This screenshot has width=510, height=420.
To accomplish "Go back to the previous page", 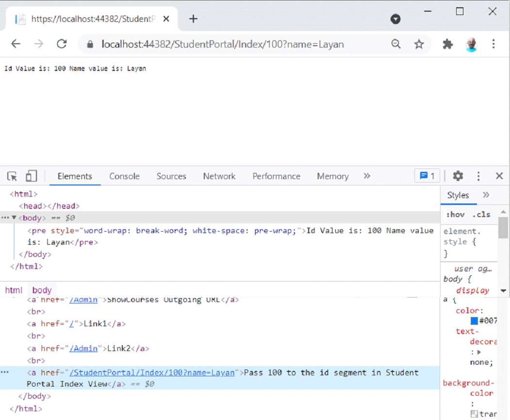I will pyautogui.click(x=16, y=44).
